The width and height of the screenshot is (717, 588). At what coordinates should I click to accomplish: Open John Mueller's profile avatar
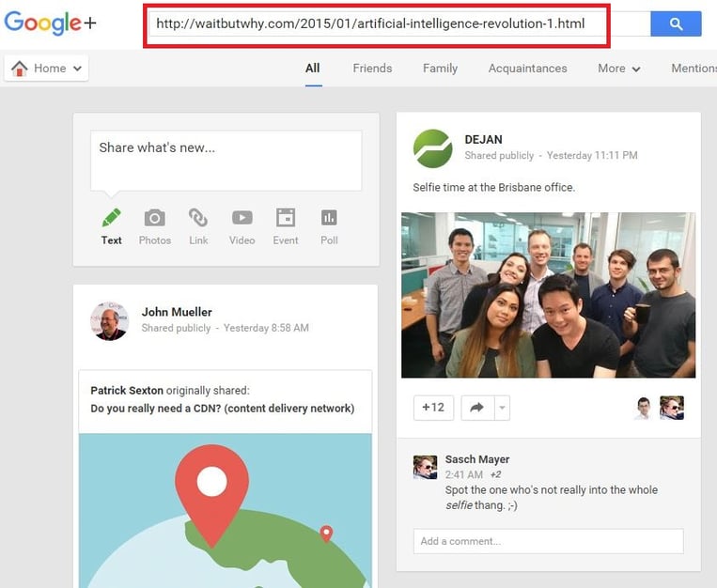click(x=109, y=321)
